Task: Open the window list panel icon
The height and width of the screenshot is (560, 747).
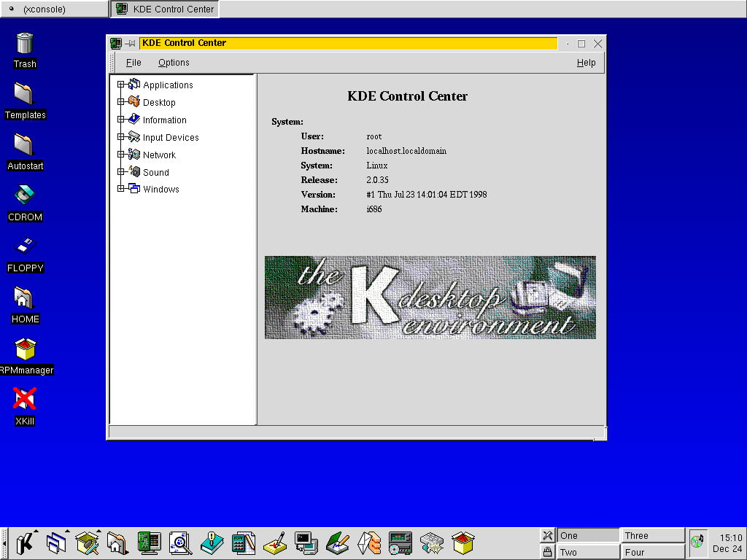Action: click(x=56, y=543)
